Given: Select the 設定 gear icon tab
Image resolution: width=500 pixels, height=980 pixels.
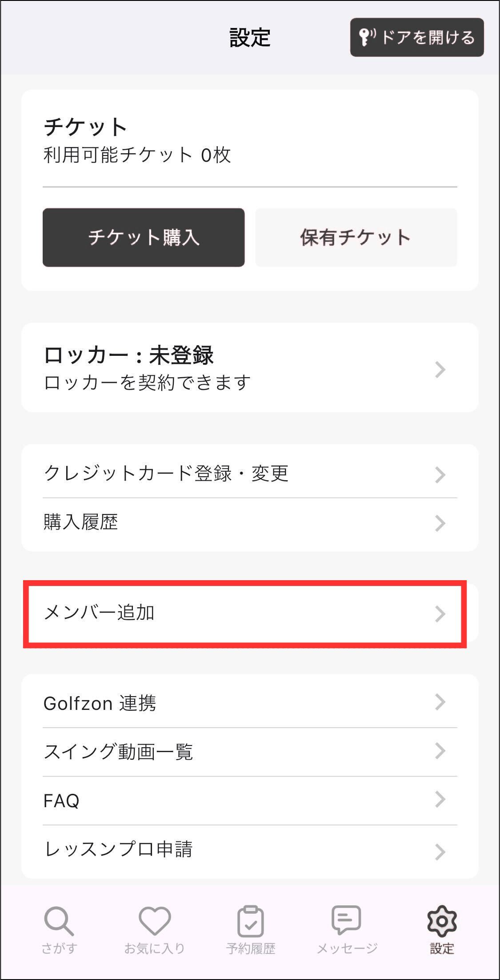Looking at the screenshot, I should pos(442,921).
